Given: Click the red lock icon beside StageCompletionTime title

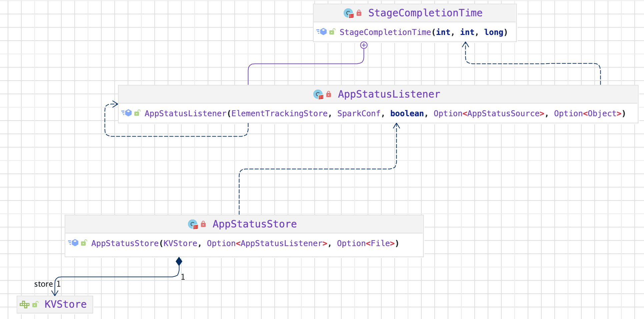Looking at the screenshot, I should 359,13.
